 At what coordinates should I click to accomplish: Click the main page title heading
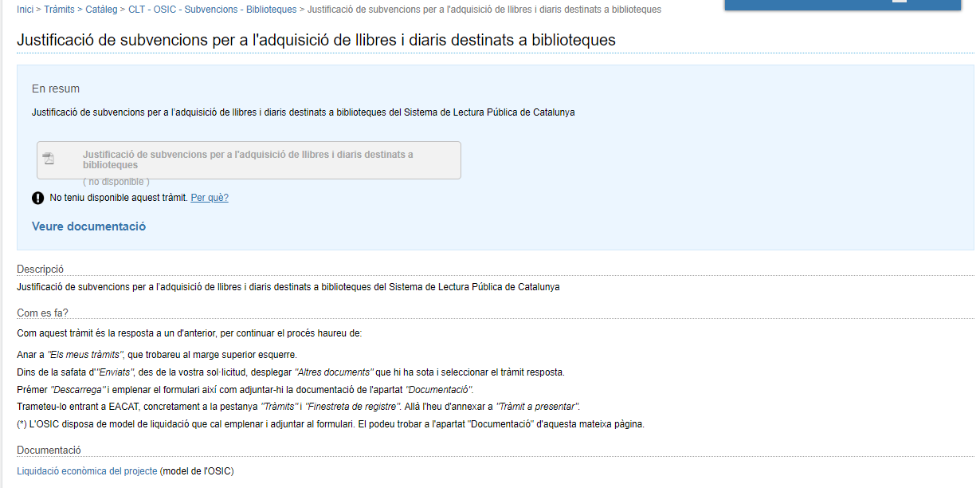316,40
